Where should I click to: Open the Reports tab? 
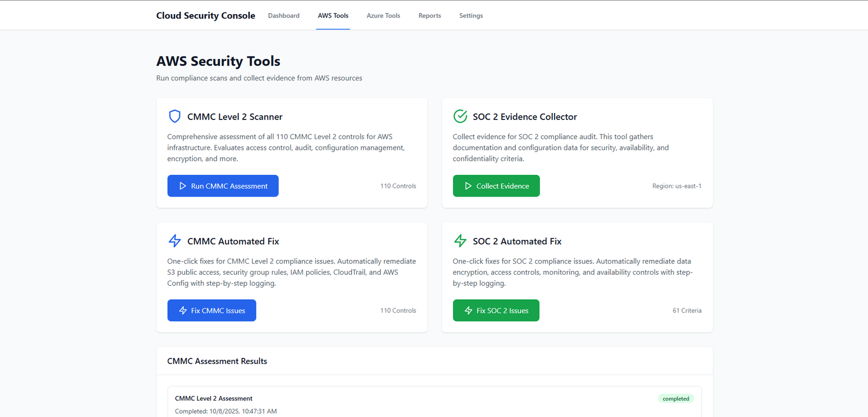430,16
